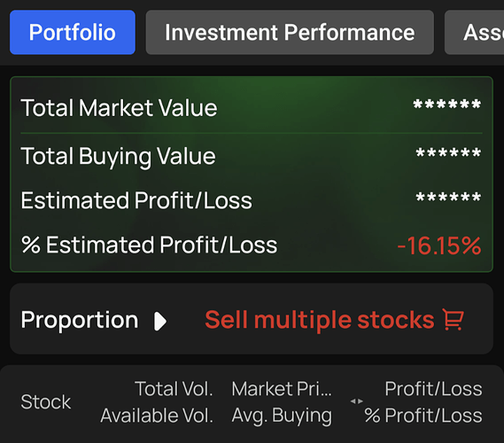Screen dimensions: 504x443
Task: Sort by % Profit/Loss column header
Action: (423, 416)
